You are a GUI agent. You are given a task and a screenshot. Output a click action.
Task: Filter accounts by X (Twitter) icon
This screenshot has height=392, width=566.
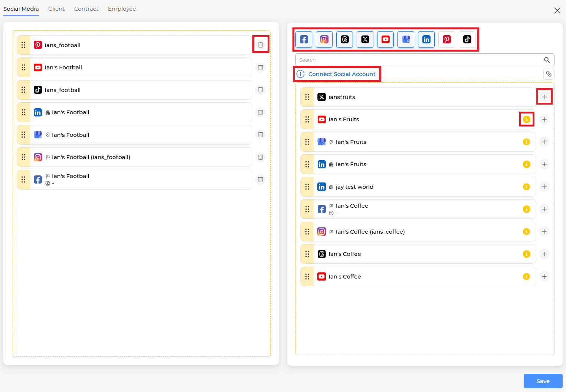[x=365, y=39]
